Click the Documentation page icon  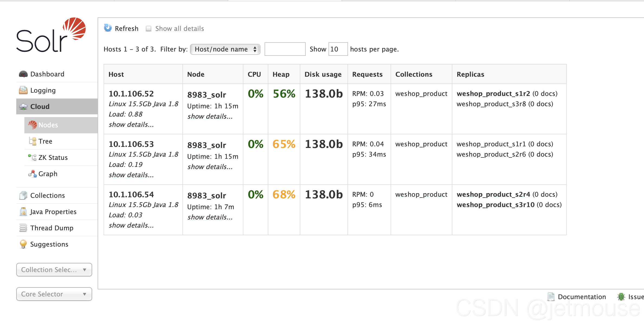(551, 297)
